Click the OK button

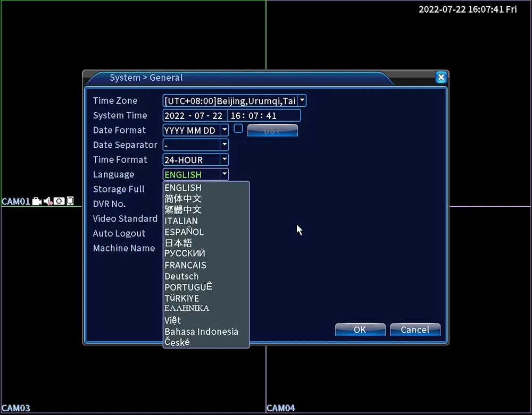[x=360, y=329]
